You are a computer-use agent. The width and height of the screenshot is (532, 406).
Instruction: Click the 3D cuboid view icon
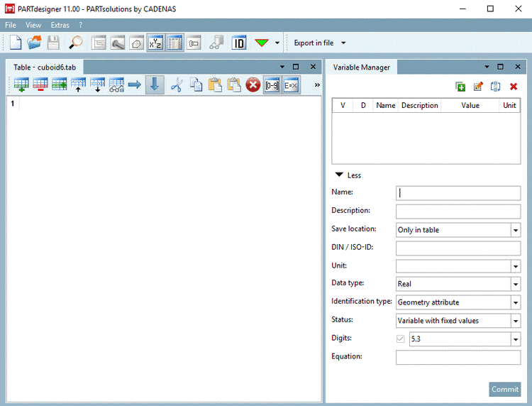(x=136, y=43)
